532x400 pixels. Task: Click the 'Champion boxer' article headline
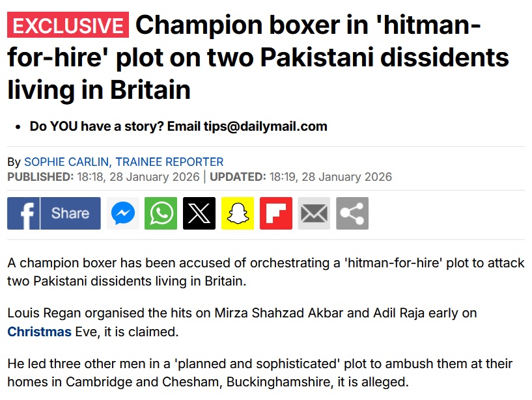click(x=260, y=58)
